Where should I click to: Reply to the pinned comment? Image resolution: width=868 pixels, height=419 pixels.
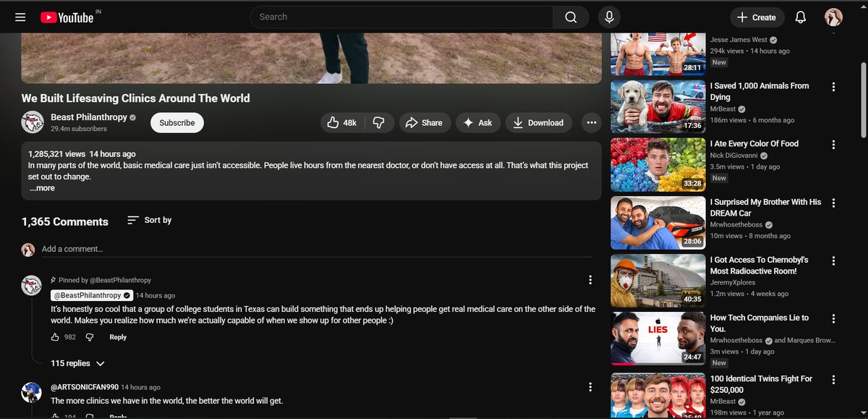pyautogui.click(x=118, y=337)
